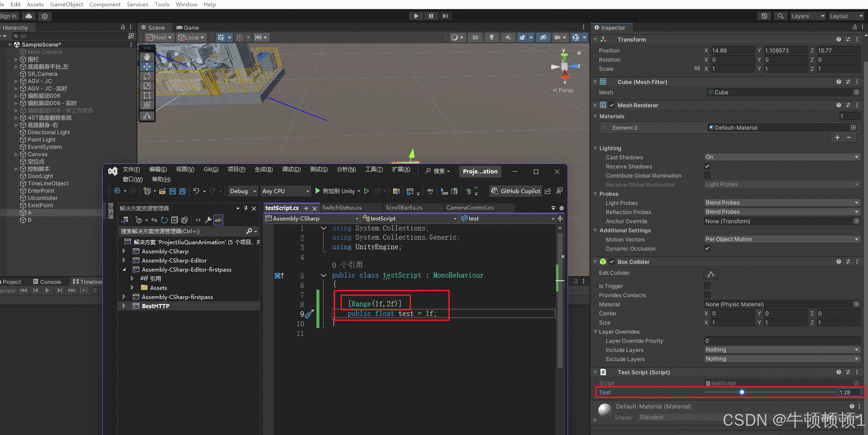
Task: Open Unity undo history icon
Action: 764,16
